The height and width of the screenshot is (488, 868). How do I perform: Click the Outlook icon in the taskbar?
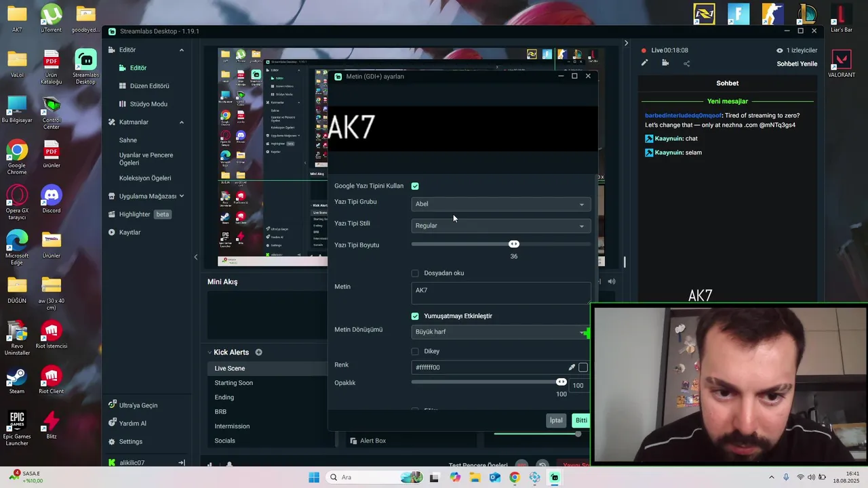pos(494,477)
